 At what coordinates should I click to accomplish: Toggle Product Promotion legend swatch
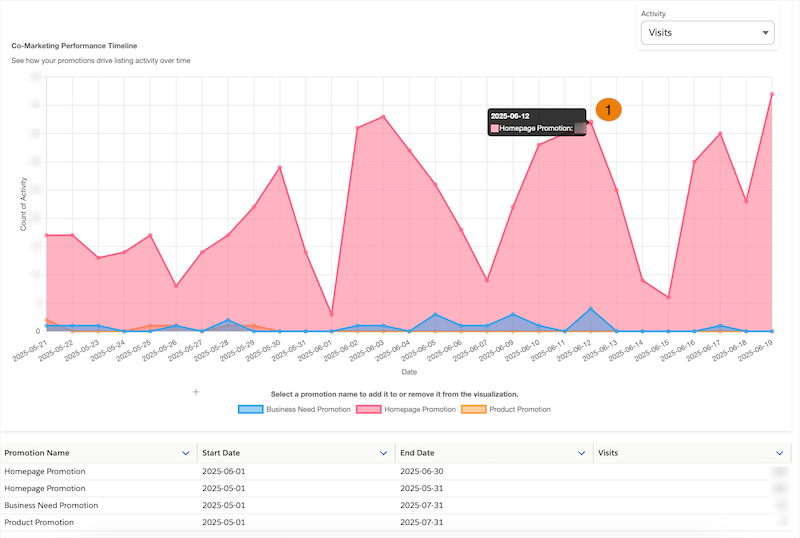[x=474, y=409]
